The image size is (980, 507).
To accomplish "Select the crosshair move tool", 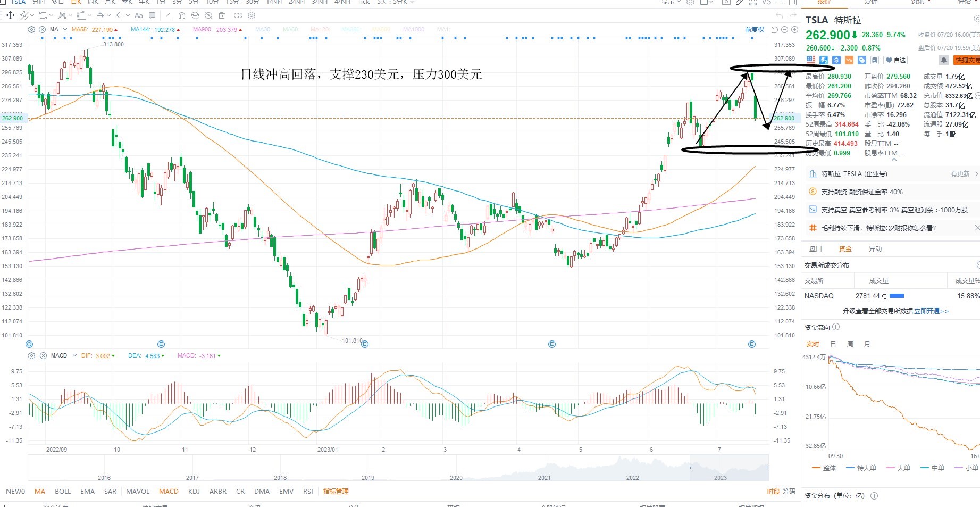I will click(10, 15).
